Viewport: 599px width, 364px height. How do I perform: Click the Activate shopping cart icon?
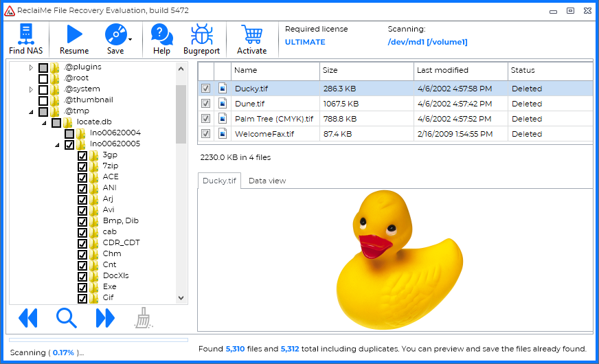pos(251,34)
